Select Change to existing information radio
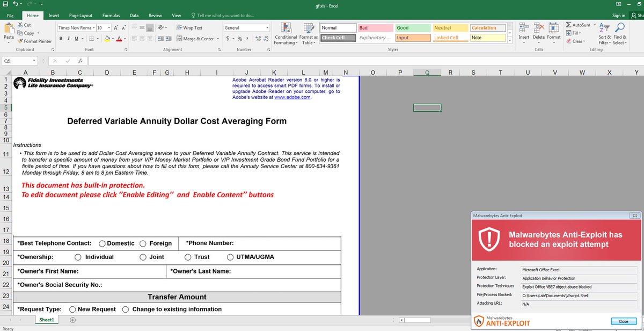Screen dimensions: 644x331 126,309
